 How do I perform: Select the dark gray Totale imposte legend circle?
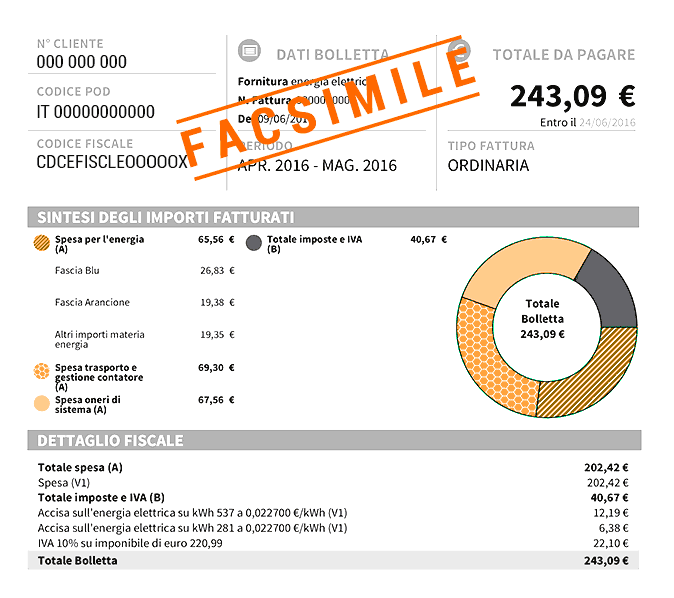(254, 243)
